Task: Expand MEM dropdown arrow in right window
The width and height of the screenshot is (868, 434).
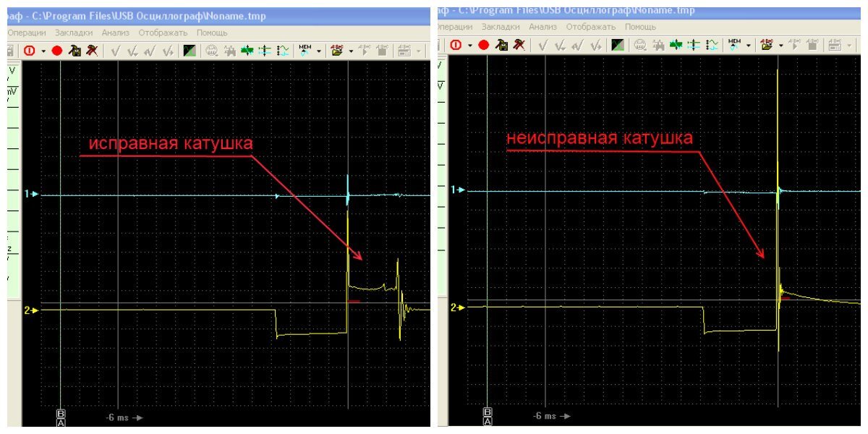Action: click(748, 46)
